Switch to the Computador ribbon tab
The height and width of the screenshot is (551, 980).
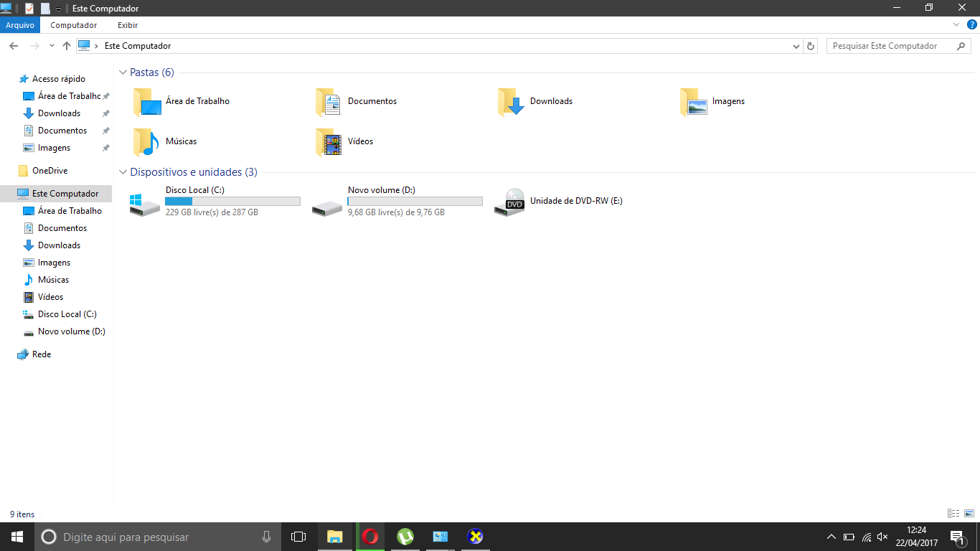coord(74,25)
